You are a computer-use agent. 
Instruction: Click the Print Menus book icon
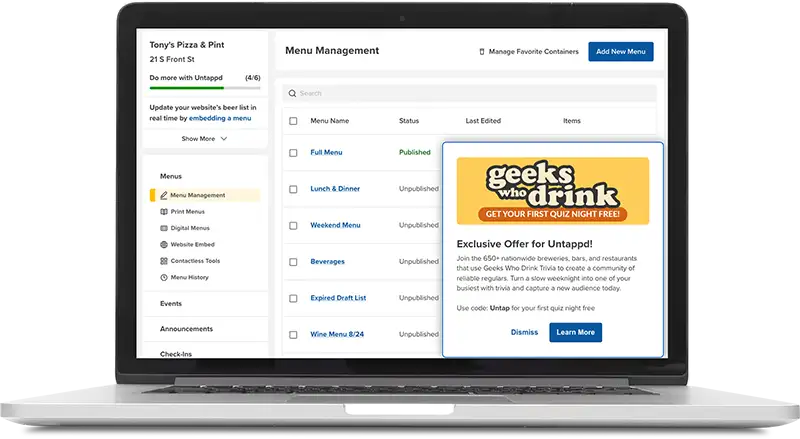(164, 212)
